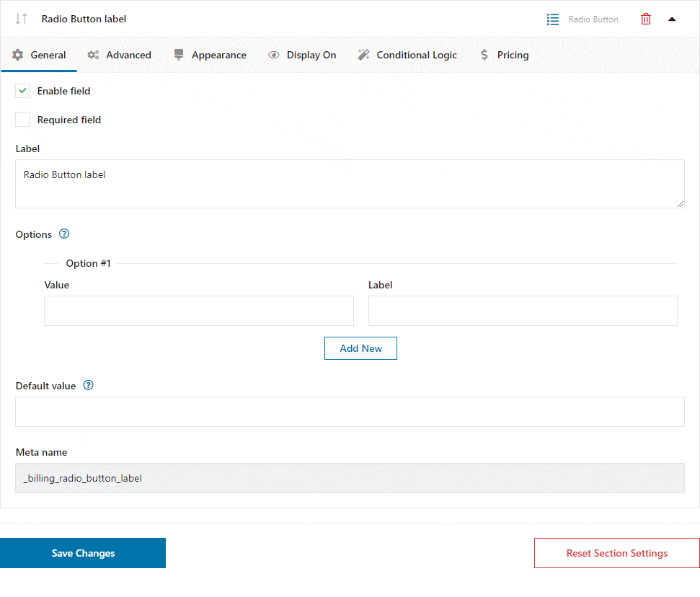The image size is (700, 597).
Task: Click the Meta name disabled field
Action: tap(350, 478)
